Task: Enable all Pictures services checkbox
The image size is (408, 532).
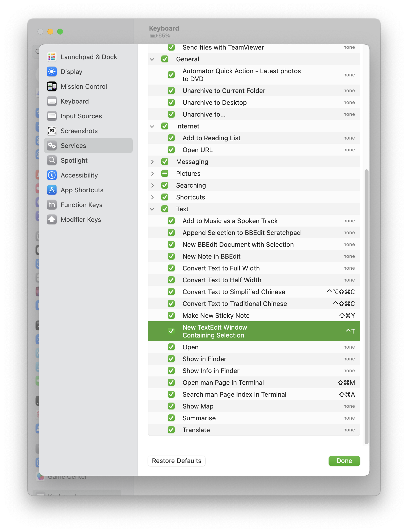Action: (165, 174)
